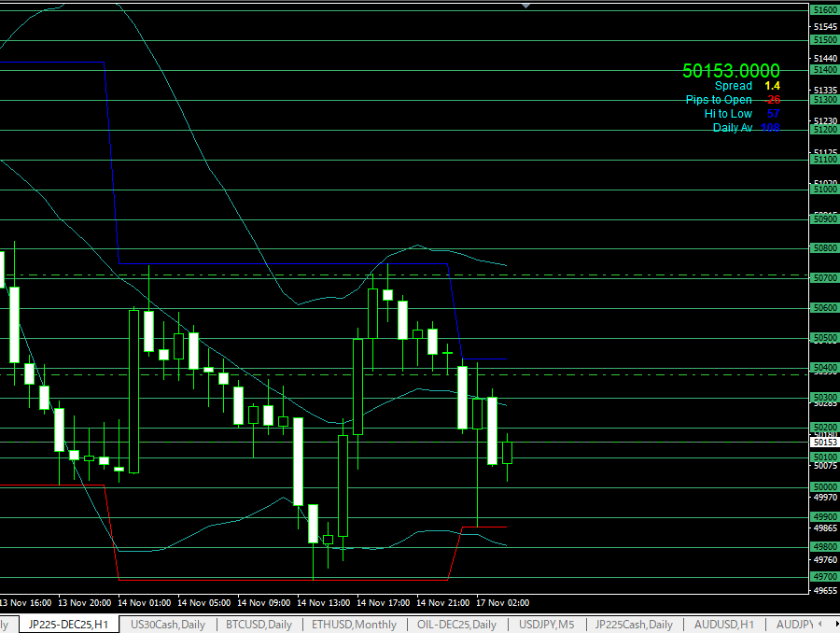840x633 pixels.
Task: Select the 50000 price level label
Action: [x=824, y=487]
